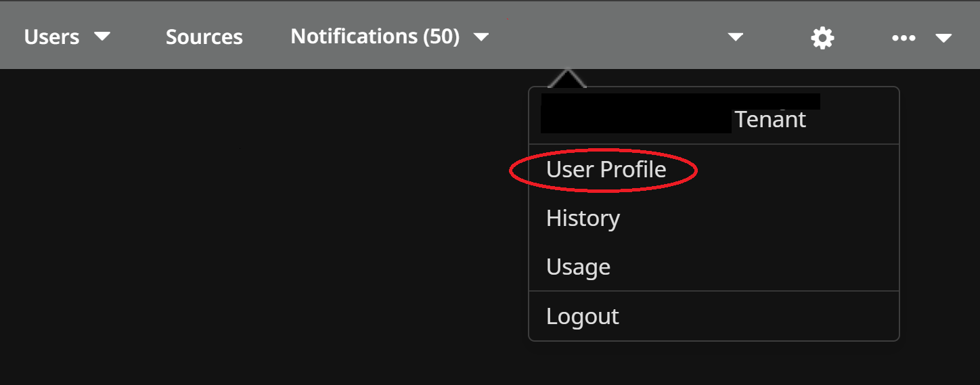Click the three-dots more options icon
The height and width of the screenshot is (385, 980).
(904, 38)
